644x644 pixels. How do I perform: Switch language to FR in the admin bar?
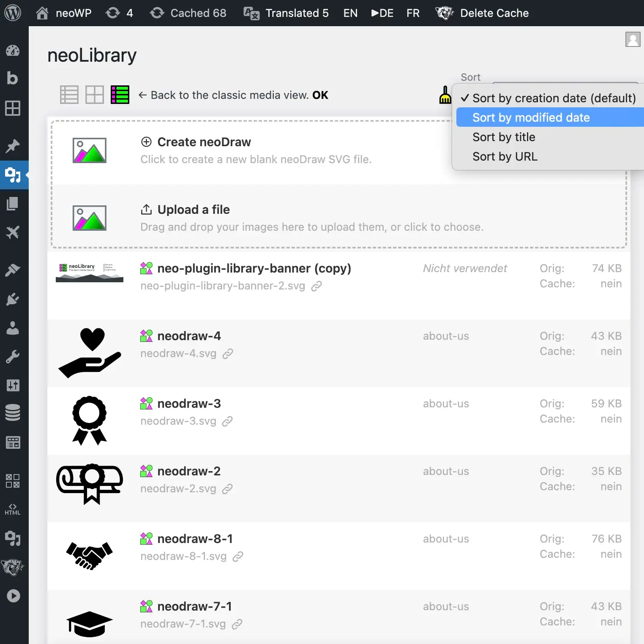pos(413,13)
